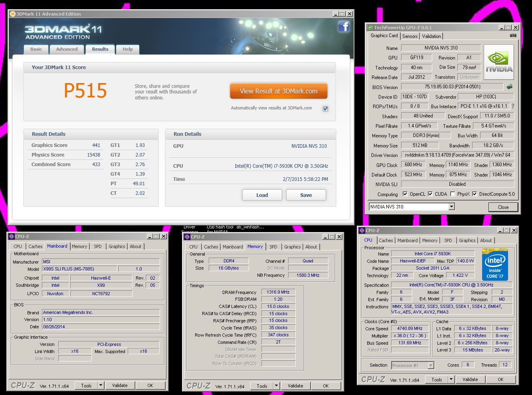532x395 pixels.
Task: Toggle the DirectCompute 5.0 checkbox
Action: 475,194
